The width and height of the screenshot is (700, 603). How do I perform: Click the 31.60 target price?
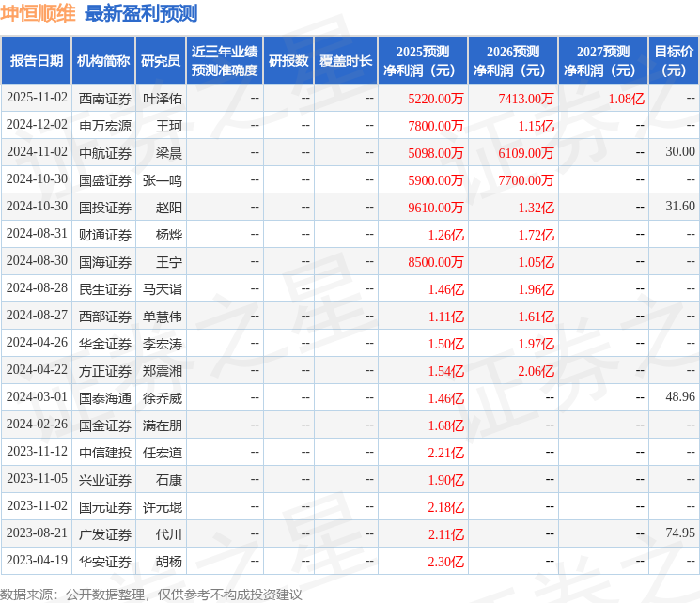click(680, 207)
